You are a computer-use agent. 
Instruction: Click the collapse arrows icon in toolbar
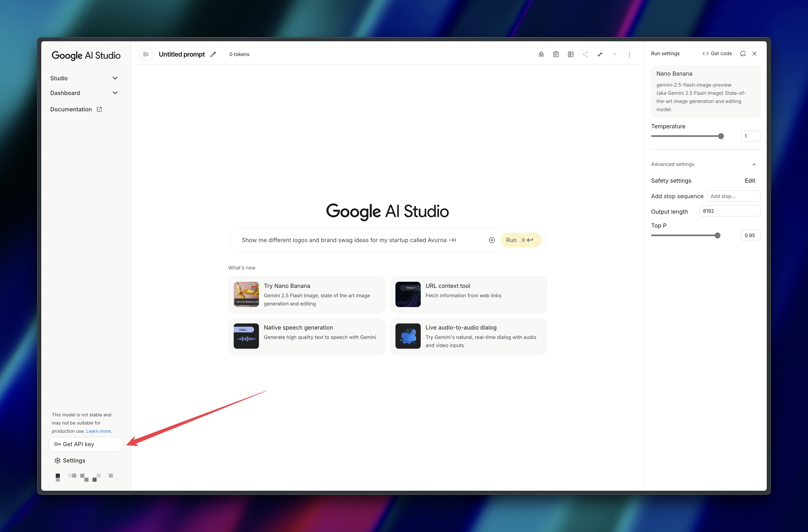pos(600,54)
